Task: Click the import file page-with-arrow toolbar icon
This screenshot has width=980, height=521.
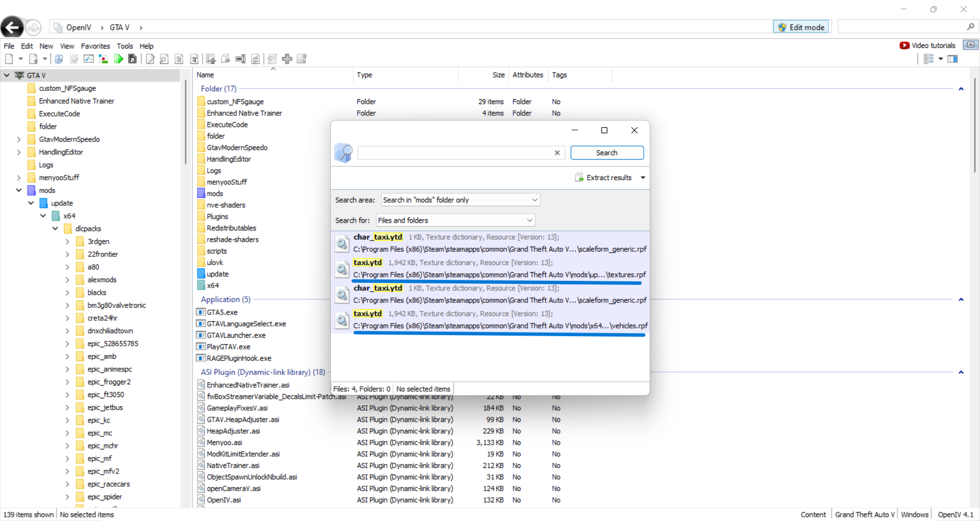Action: click(33, 59)
